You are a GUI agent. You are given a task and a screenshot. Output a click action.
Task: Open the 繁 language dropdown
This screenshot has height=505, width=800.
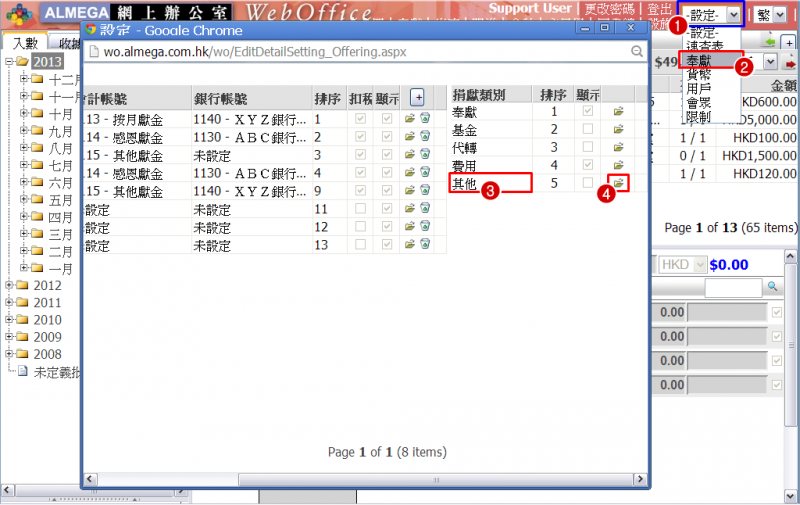tap(770, 15)
